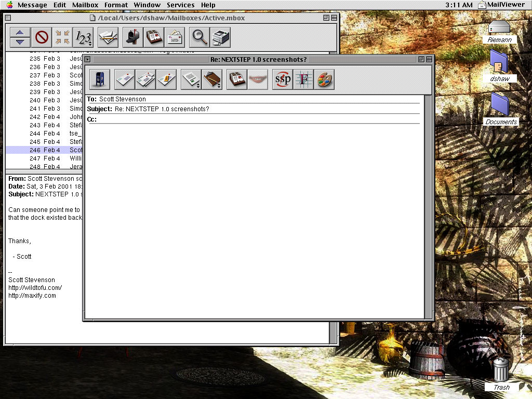Click the compact mailbox inward-arrows icon
This screenshot has width=532, height=399.
pyautogui.click(x=62, y=37)
